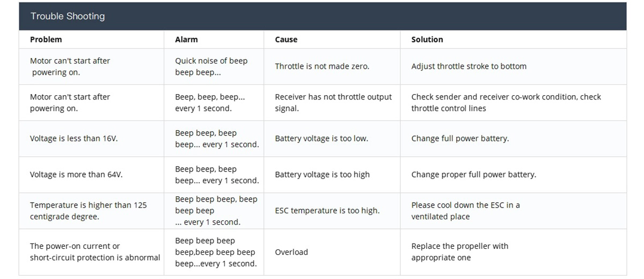Click "Battery voltage is too high" cause
The width and height of the screenshot is (644, 279).
point(322,175)
